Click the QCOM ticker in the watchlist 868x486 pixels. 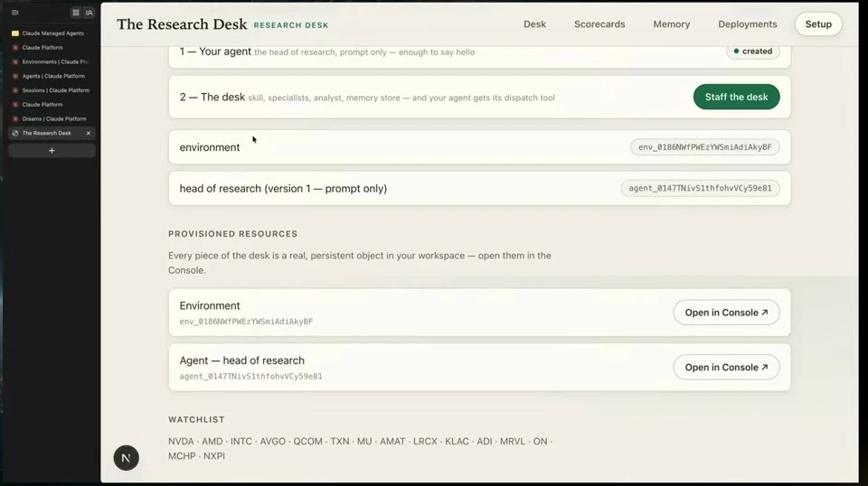(x=307, y=441)
